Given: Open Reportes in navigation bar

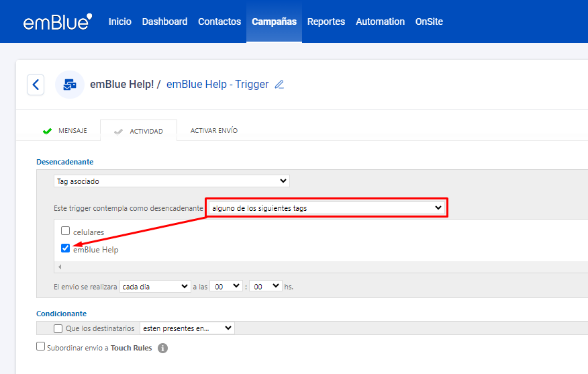Looking at the screenshot, I should point(326,21).
